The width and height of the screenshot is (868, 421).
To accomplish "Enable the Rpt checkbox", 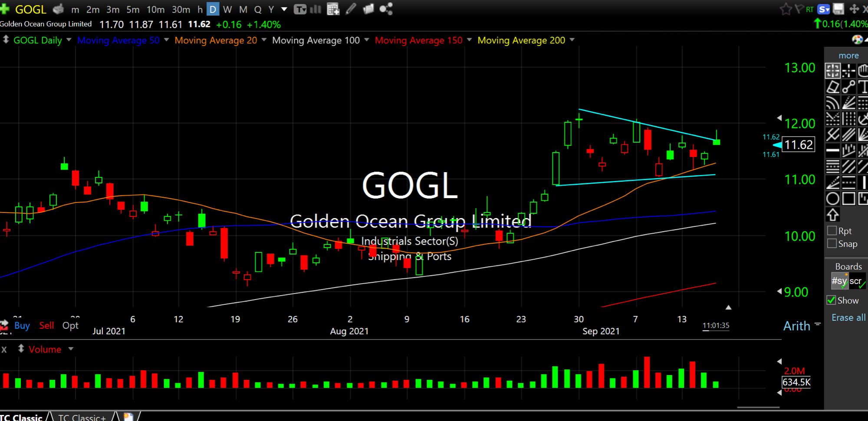I will (x=832, y=231).
